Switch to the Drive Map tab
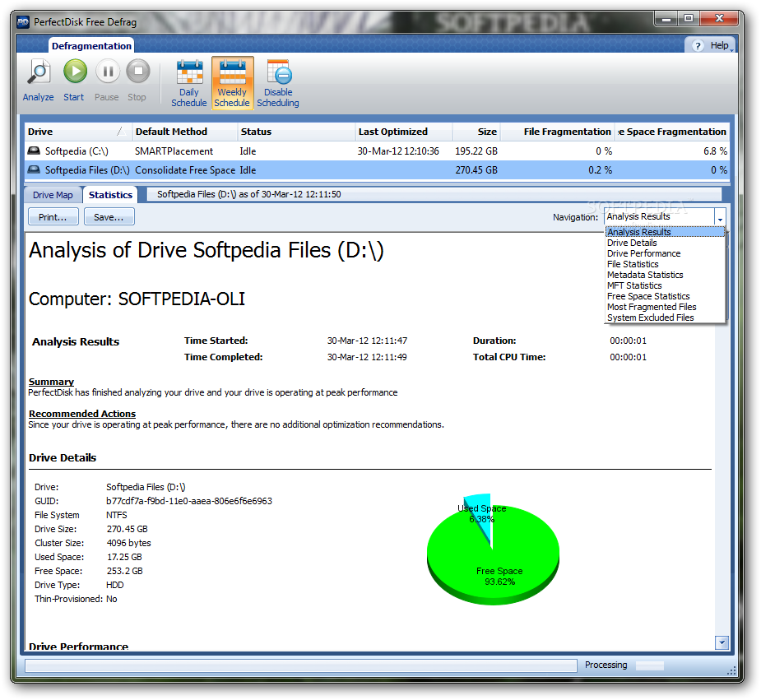This screenshot has height=700, width=761. tap(53, 194)
